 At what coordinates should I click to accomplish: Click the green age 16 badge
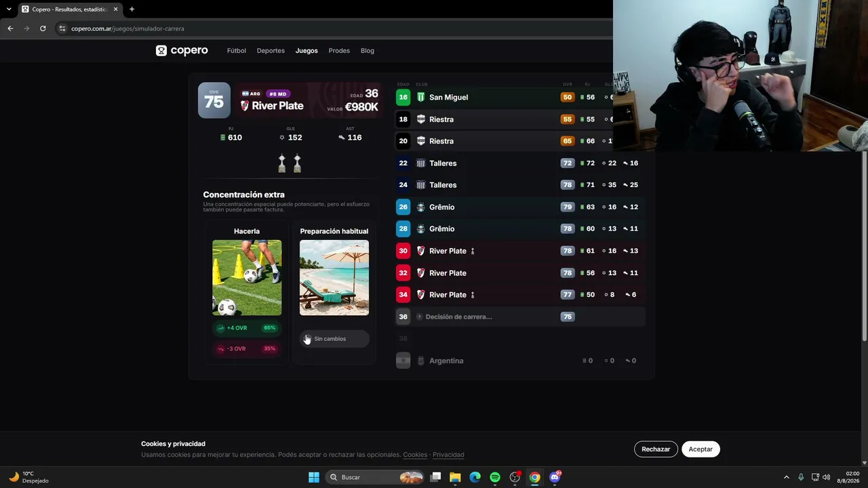click(x=403, y=98)
